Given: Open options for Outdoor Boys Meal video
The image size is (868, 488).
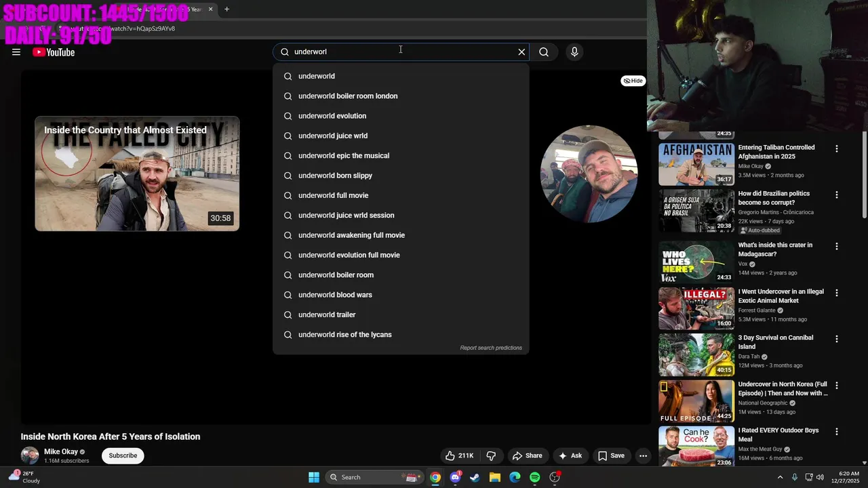Looking at the screenshot, I should (x=836, y=431).
